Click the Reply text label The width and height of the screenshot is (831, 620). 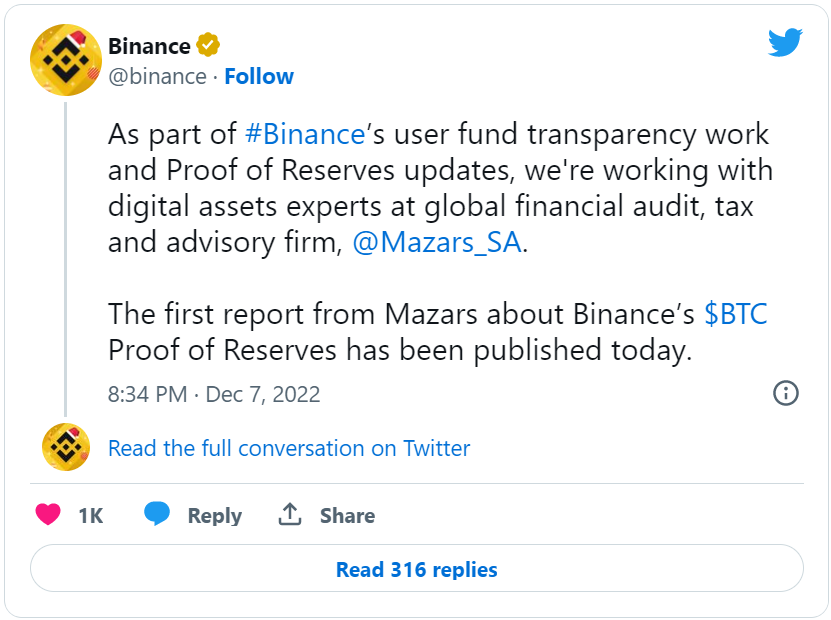(215, 516)
